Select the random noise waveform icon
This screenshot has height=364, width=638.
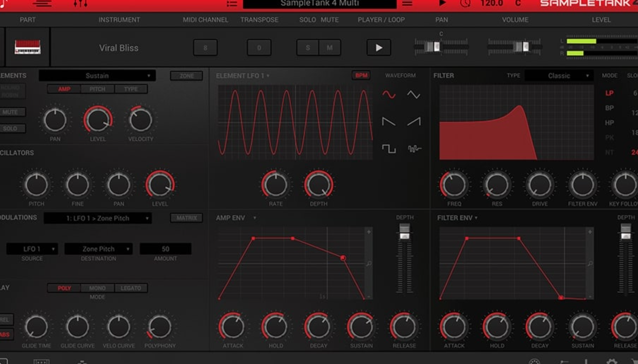coord(414,149)
